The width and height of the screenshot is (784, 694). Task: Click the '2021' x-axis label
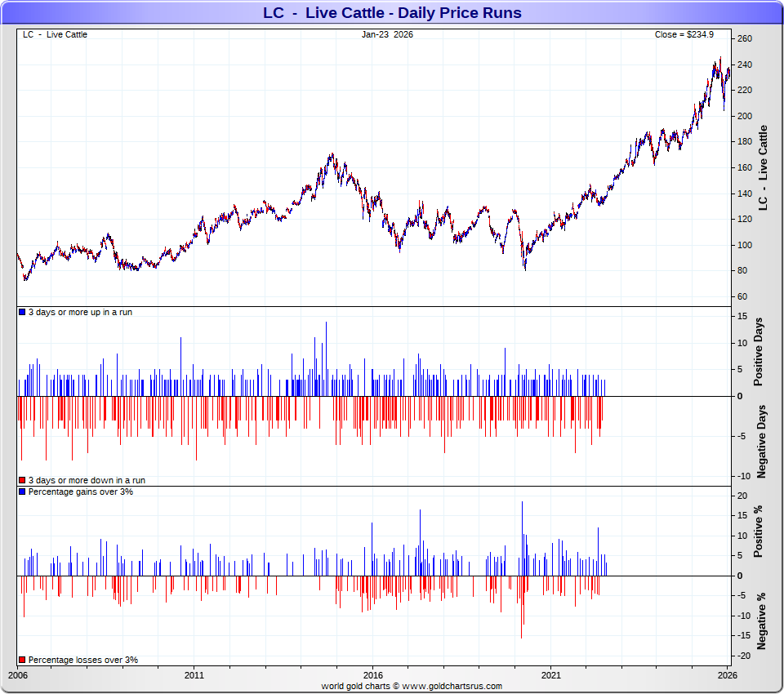(551, 675)
